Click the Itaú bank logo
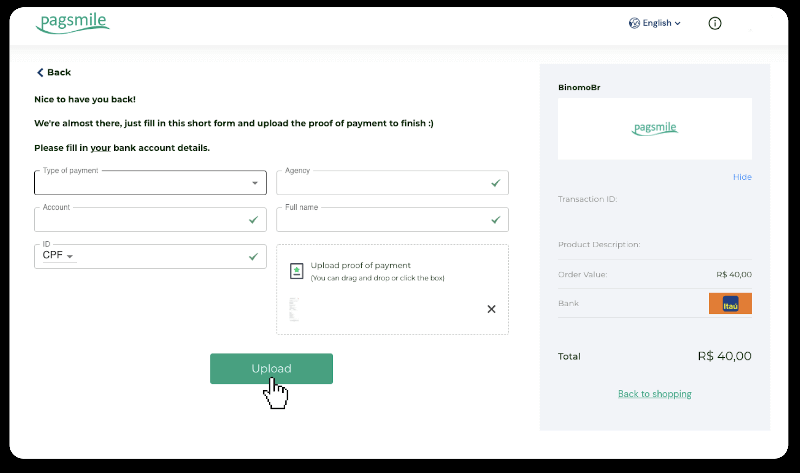The width and height of the screenshot is (800, 473). pos(730,303)
